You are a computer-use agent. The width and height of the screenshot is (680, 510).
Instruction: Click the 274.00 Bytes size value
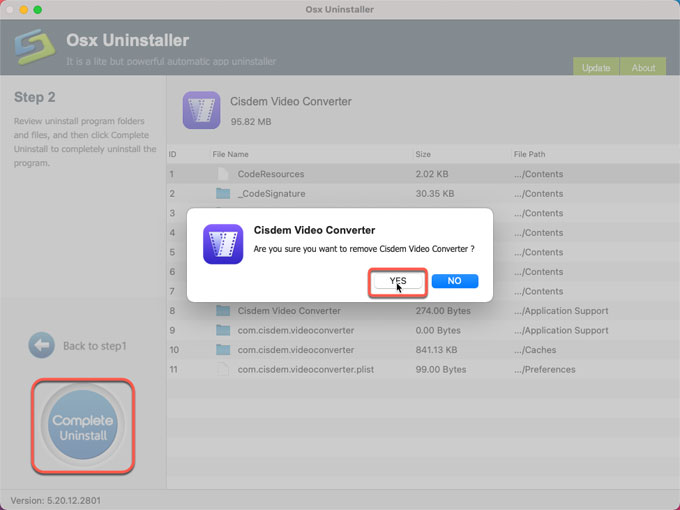tap(443, 311)
